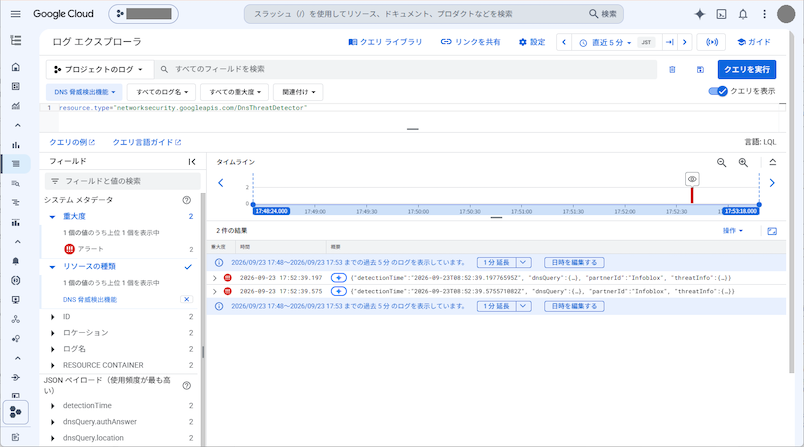Click the user account avatar
Image resolution: width=804 pixels, height=447 pixels.
click(786, 14)
